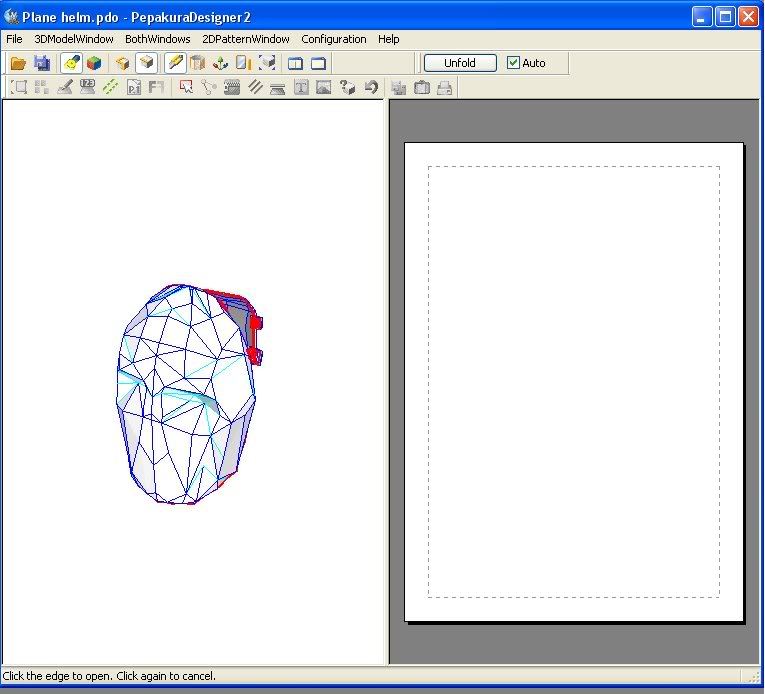Image resolution: width=765 pixels, height=694 pixels.
Task: Click the green dashed fold-lines icon
Action: click(111, 87)
